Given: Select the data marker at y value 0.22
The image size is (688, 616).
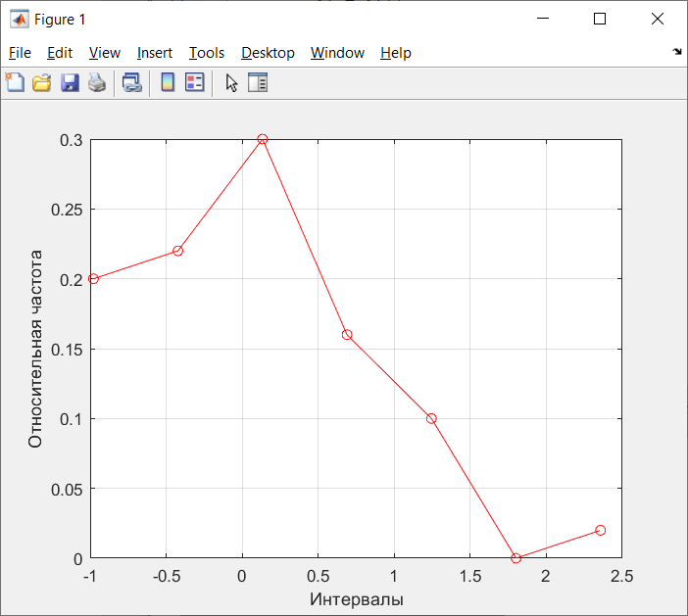Looking at the screenshot, I should pos(177,251).
